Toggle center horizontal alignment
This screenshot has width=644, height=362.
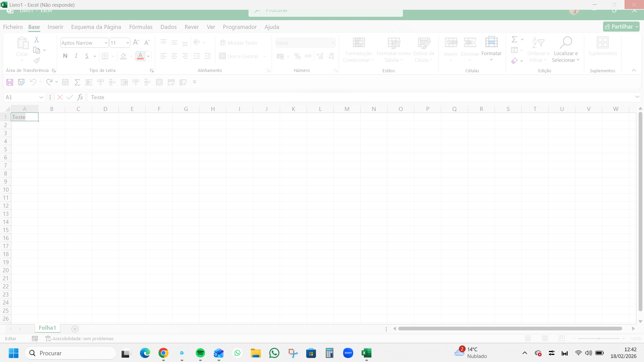tap(174, 56)
